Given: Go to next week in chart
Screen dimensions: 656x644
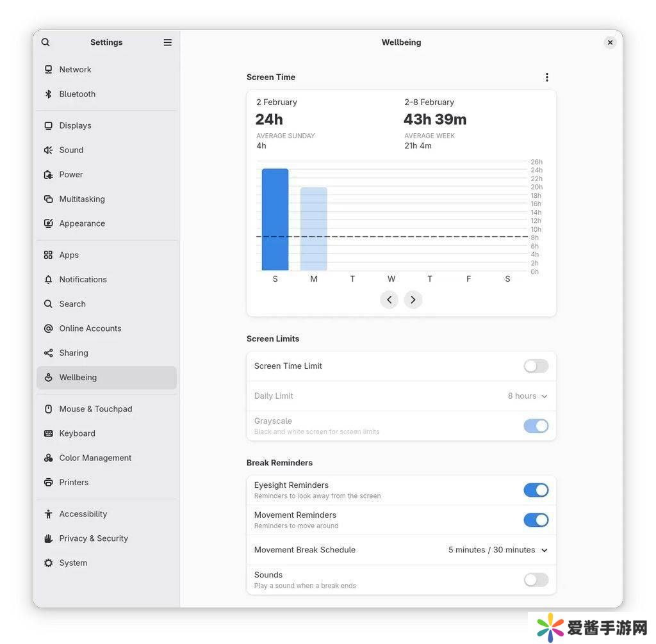Looking at the screenshot, I should (x=413, y=300).
